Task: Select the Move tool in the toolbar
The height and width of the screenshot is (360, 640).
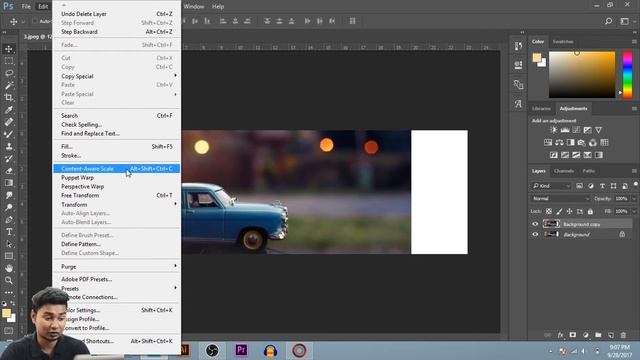Action: tap(9, 49)
